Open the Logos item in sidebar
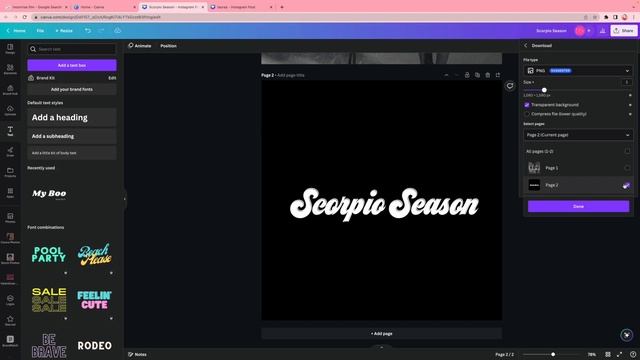This screenshot has height=360, width=640. (10, 300)
